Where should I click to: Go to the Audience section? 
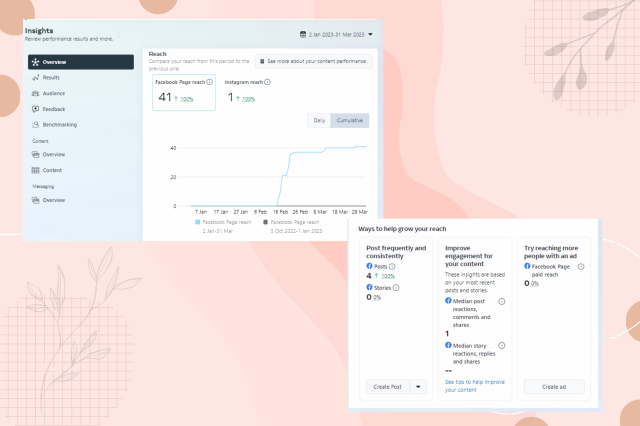pos(53,93)
